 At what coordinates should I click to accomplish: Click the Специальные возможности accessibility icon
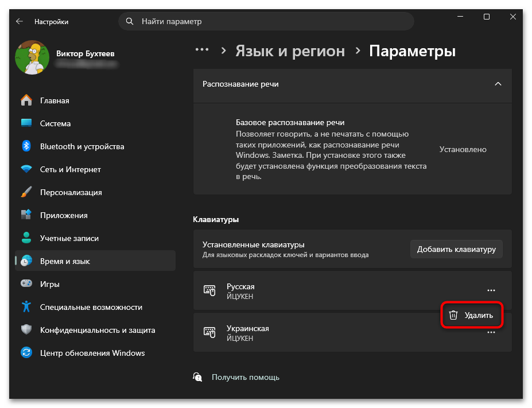click(x=26, y=306)
